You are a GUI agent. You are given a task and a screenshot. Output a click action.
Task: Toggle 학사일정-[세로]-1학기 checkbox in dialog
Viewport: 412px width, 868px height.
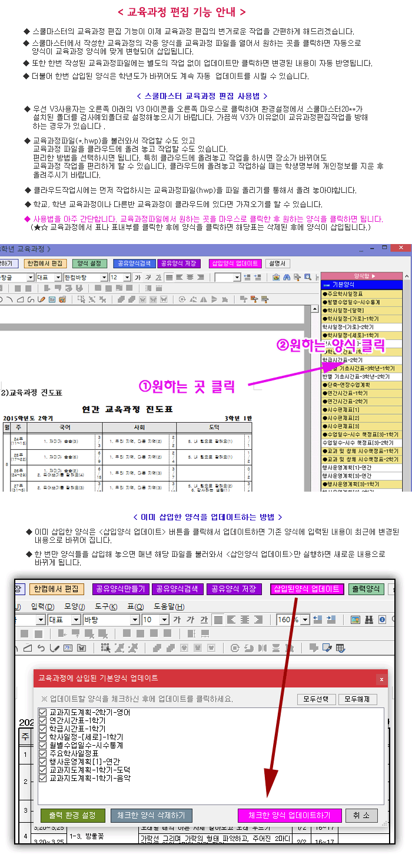[x=42, y=737]
